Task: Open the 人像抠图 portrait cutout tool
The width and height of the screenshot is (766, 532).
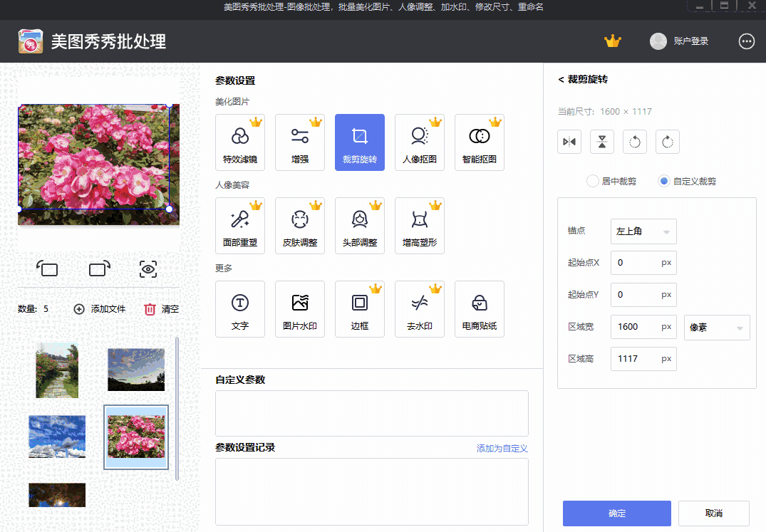Action: (420, 142)
